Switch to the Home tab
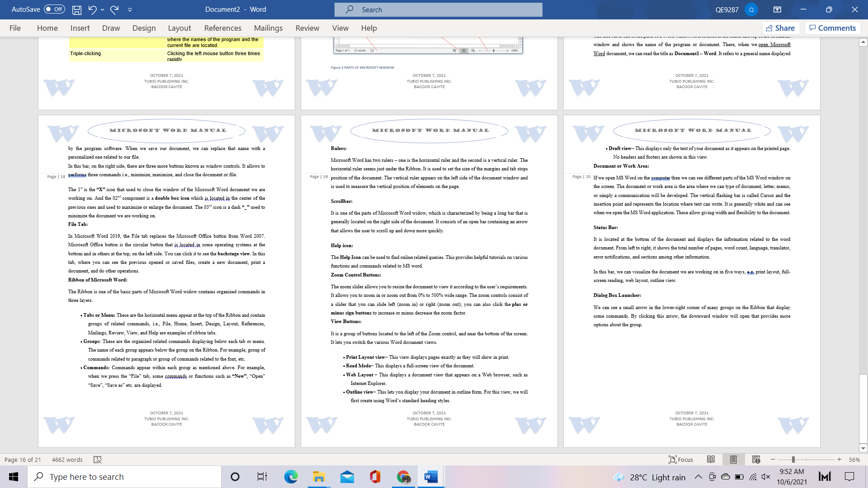The image size is (868, 488). (x=47, y=28)
